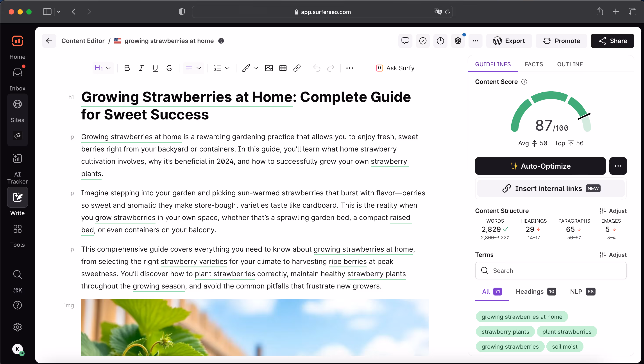Click the Share button

click(x=612, y=41)
